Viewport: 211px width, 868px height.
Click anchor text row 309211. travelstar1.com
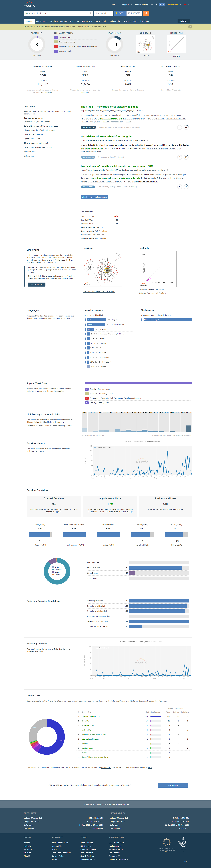(91, 716)
